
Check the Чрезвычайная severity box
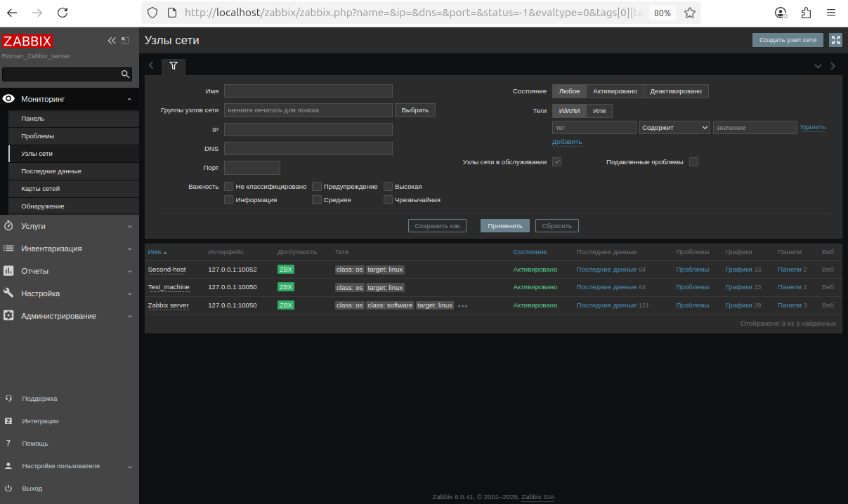[x=388, y=200]
